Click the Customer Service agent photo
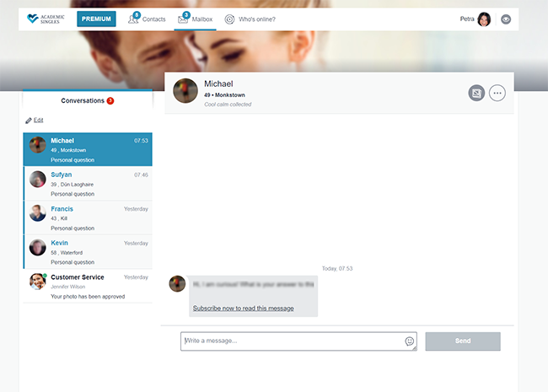The height and width of the screenshot is (392, 548). 37,282
